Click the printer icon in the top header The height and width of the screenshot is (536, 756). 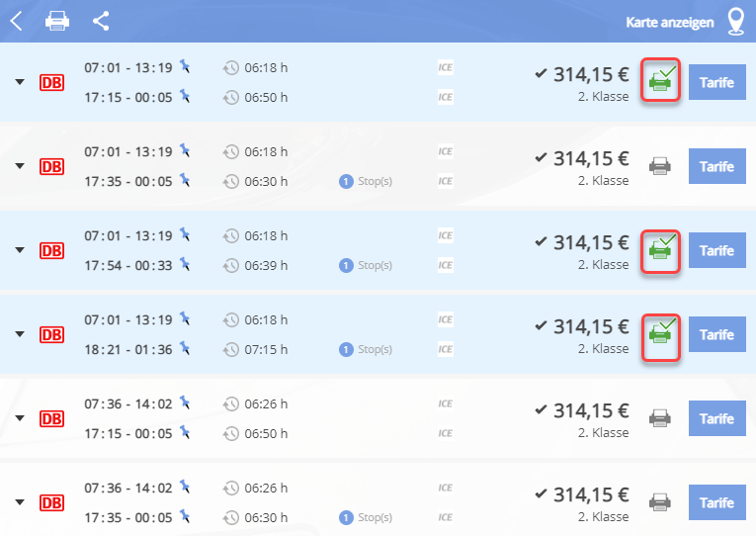coord(57,21)
